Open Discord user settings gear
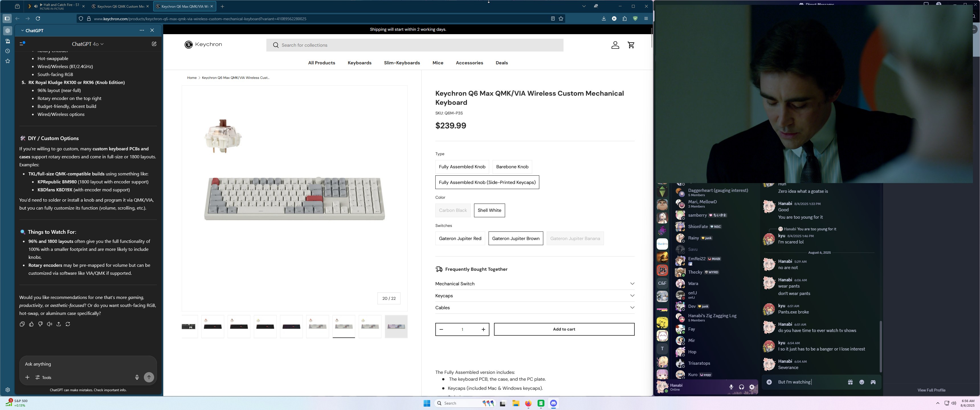980x410 pixels. tap(752, 387)
